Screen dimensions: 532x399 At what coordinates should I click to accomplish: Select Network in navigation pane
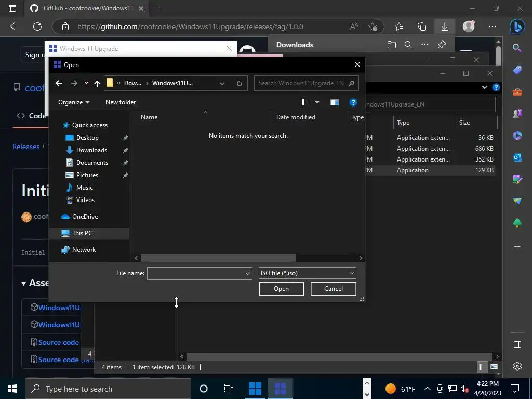[x=84, y=250]
